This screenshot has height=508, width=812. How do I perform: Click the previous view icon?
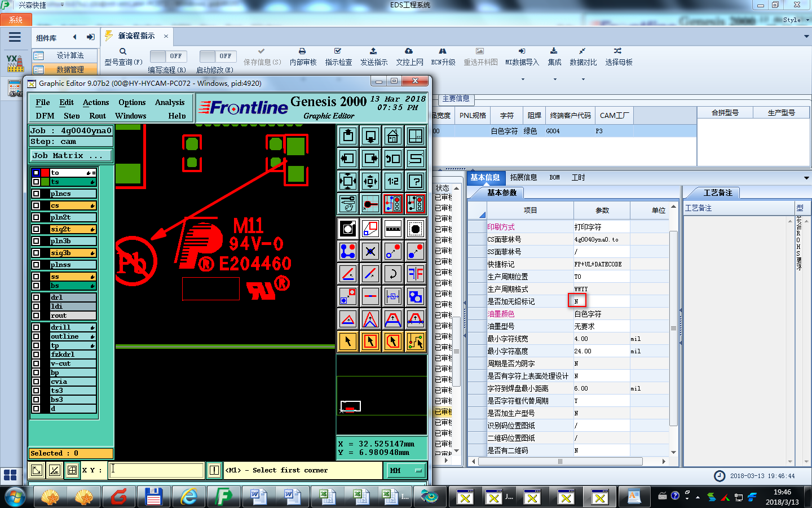click(x=393, y=159)
